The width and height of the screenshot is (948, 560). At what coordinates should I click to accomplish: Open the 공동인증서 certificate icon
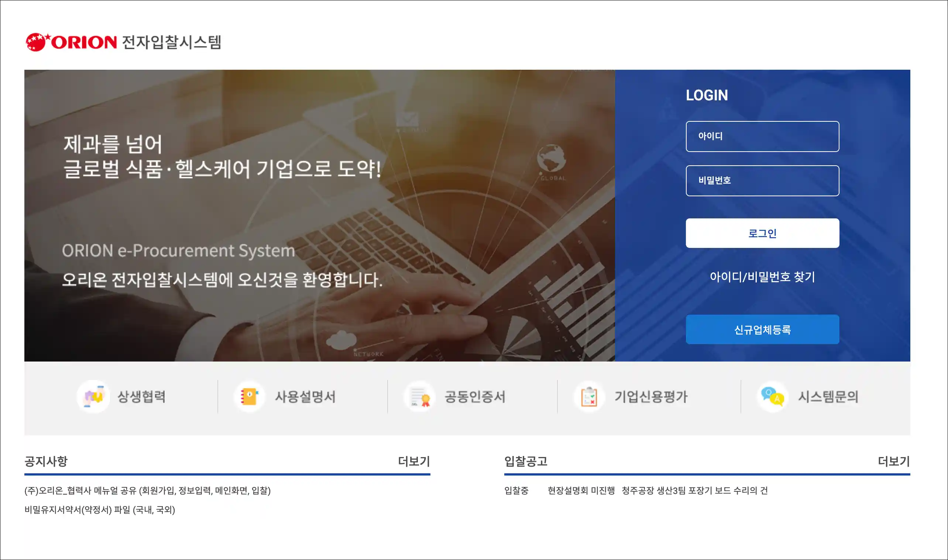point(420,396)
